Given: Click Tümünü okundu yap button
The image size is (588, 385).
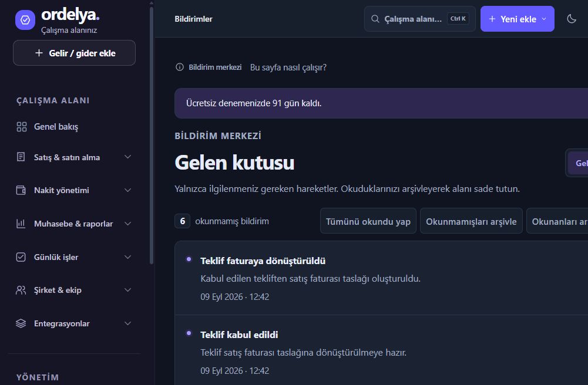Looking at the screenshot, I should point(368,221).
